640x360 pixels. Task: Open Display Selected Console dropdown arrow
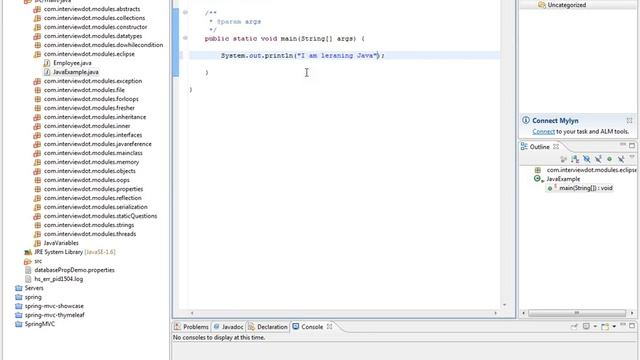click(x=595, y=326)
